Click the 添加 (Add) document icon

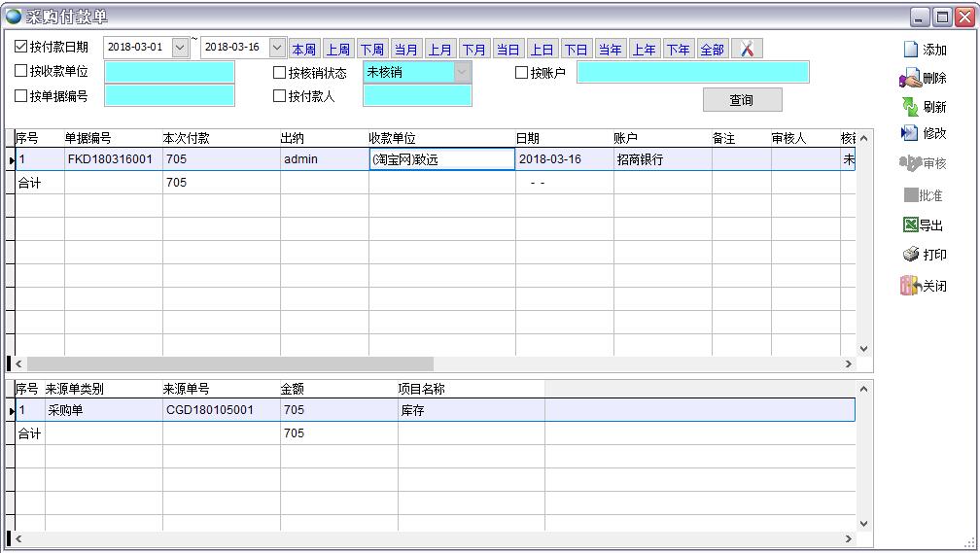tap(910, 50)
